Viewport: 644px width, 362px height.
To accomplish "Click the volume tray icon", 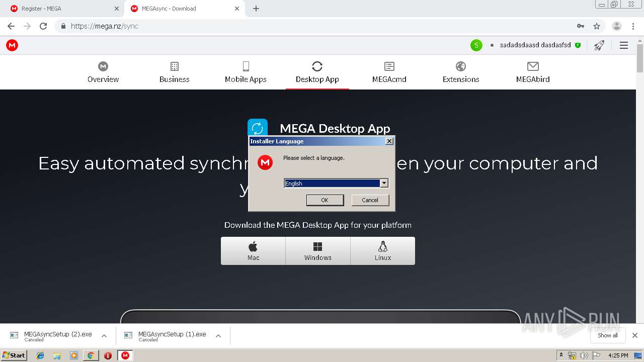I will coord(584,355).
